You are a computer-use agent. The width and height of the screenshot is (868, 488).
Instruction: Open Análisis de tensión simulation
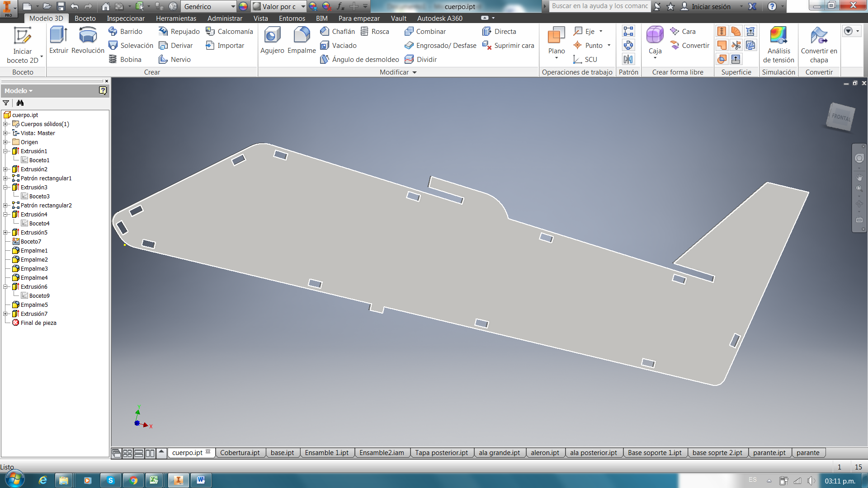point(778,44)
